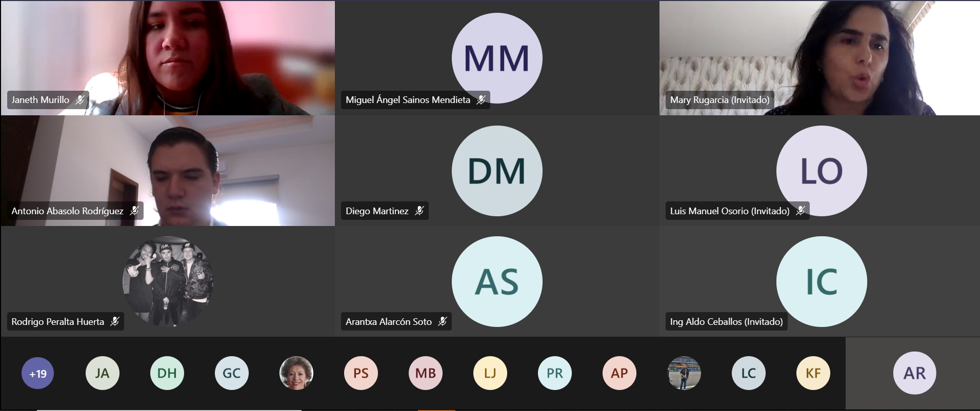
Task: Select the KF participant avatar
Action: tap(813, 373)
